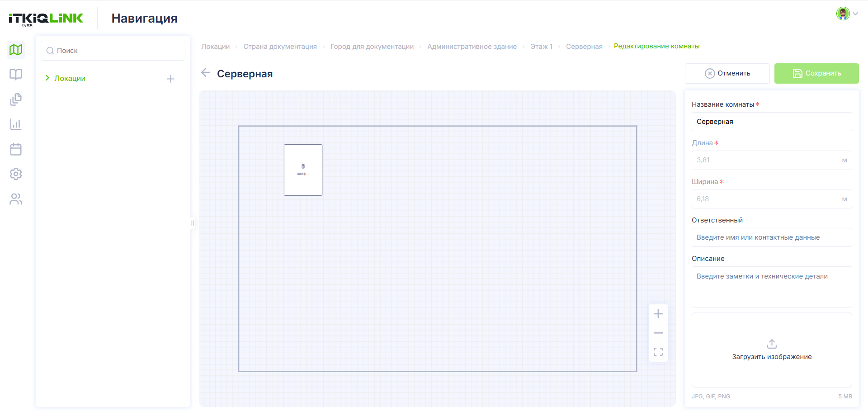Screen dimensions: 868x416
Task: Open the settings gear sidebar icon
Action: [16, 174]
